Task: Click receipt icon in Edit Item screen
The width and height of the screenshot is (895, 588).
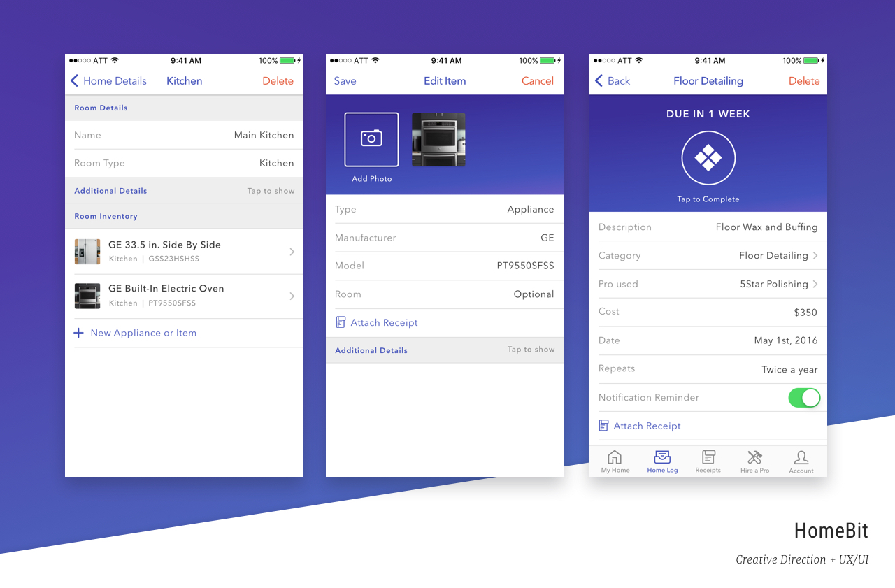Action: click(341, 322)
